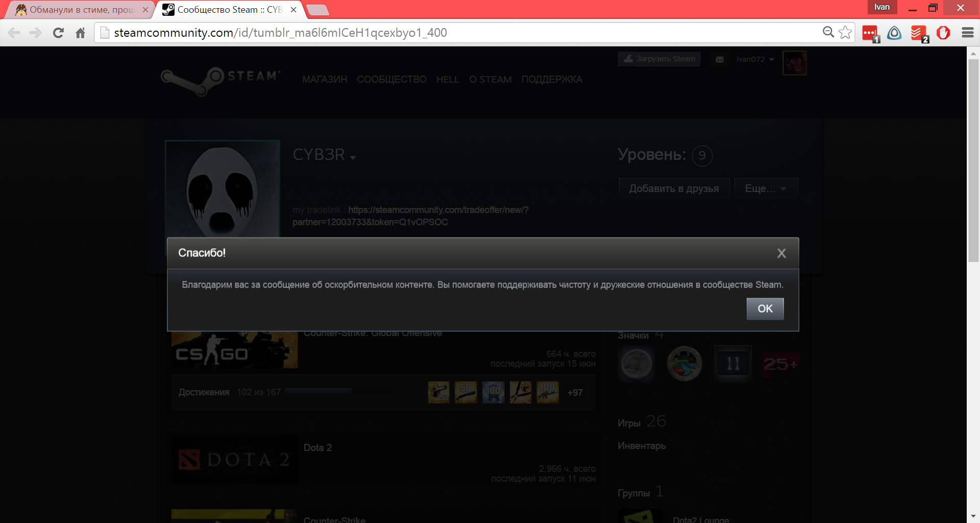Viewport: 980px width, 523px height.
Task: Click the second achievement icon marked 50
Action: [x=465, y=392]
